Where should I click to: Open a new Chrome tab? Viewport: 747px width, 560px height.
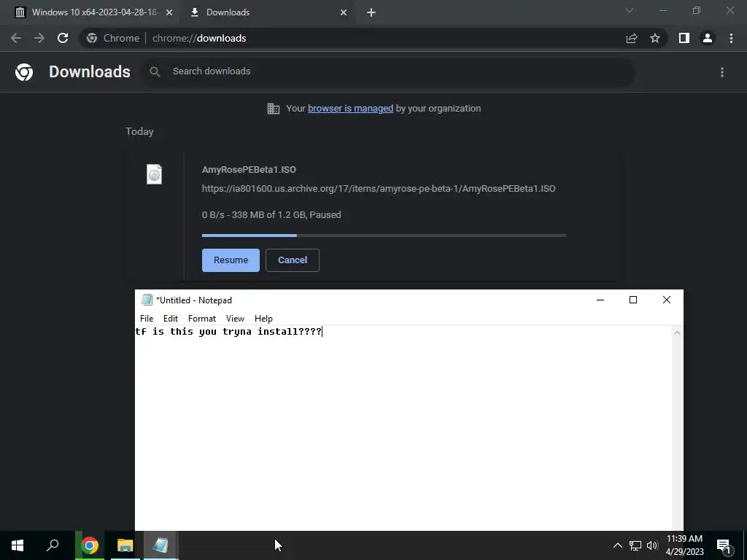371,12
